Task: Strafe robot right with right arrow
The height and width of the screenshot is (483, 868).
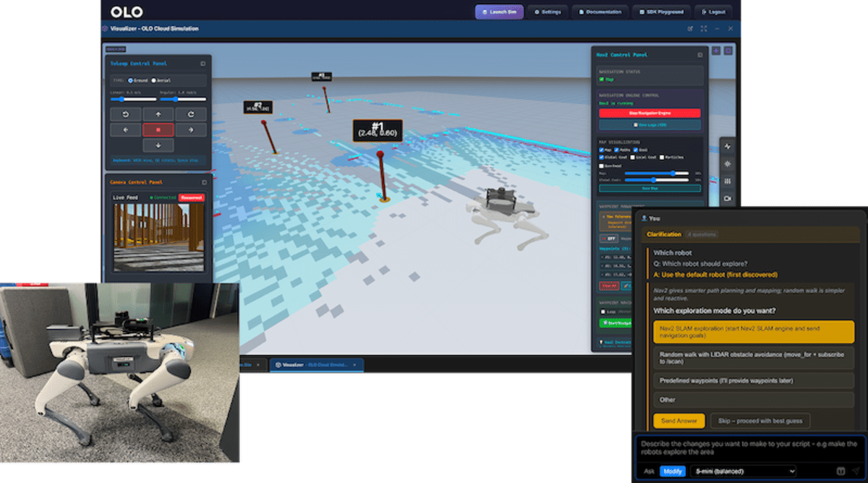Action: click(190, 129)
